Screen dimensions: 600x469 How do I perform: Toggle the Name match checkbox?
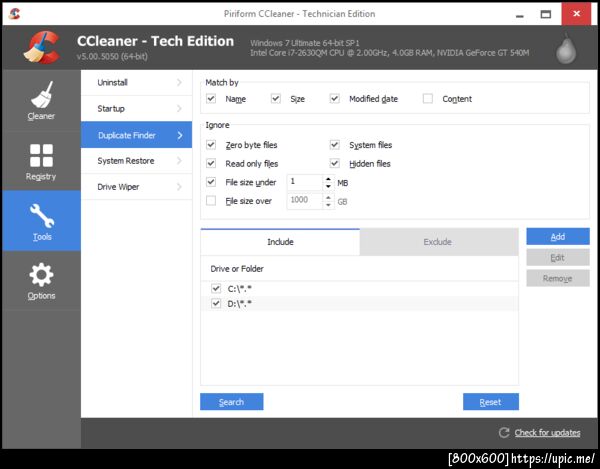coord(211,99)
